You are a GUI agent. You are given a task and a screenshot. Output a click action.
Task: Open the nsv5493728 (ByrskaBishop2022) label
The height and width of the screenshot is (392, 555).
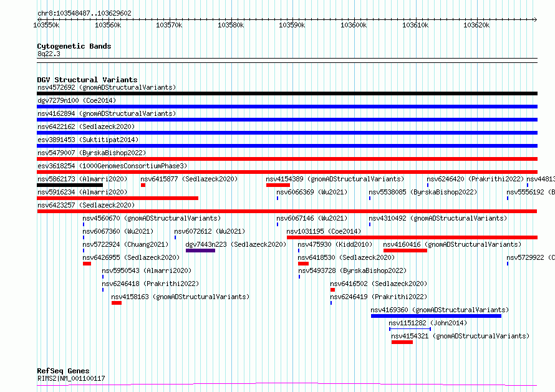(x=352, y=270)
